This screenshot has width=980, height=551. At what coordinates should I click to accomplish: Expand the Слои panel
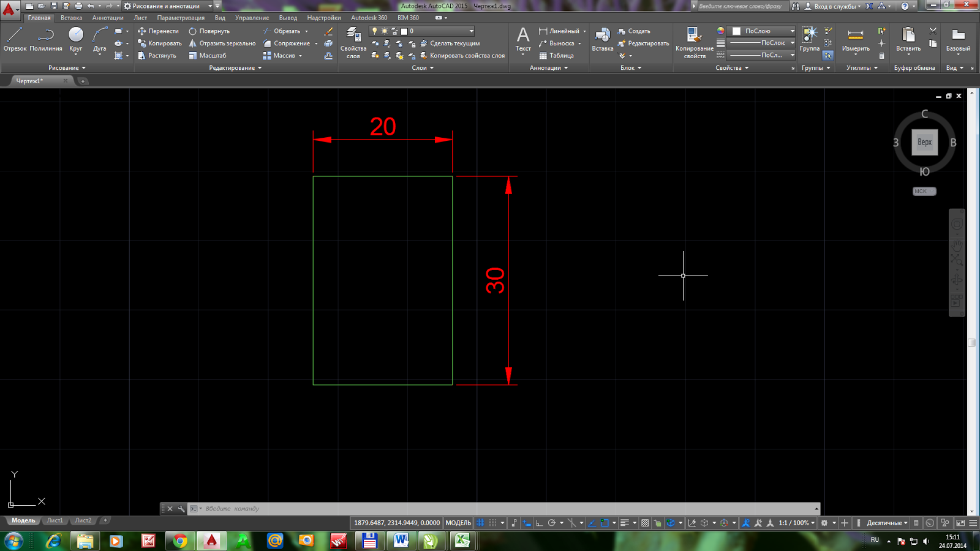tap(423, 68)
